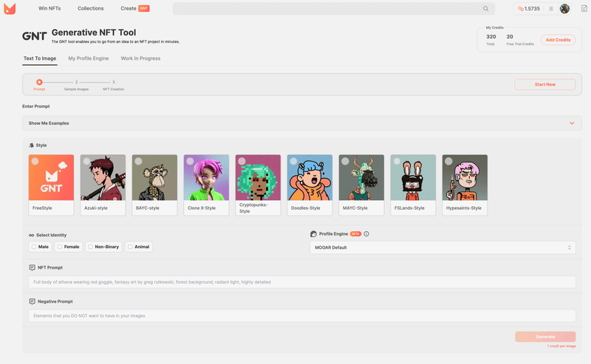Open the Win NFTs menu
Image resolution: width=591 pixels, height=364 pixels.
(x=49, y=8)
